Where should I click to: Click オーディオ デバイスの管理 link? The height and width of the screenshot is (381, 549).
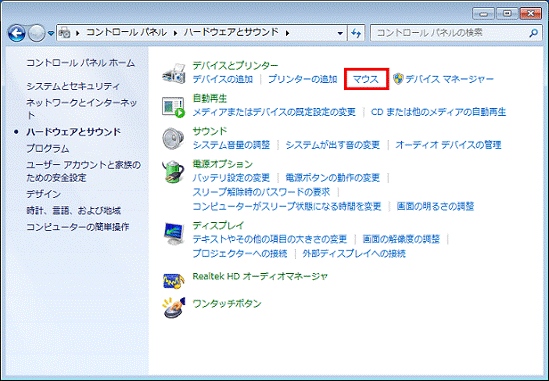click(448, 145)
